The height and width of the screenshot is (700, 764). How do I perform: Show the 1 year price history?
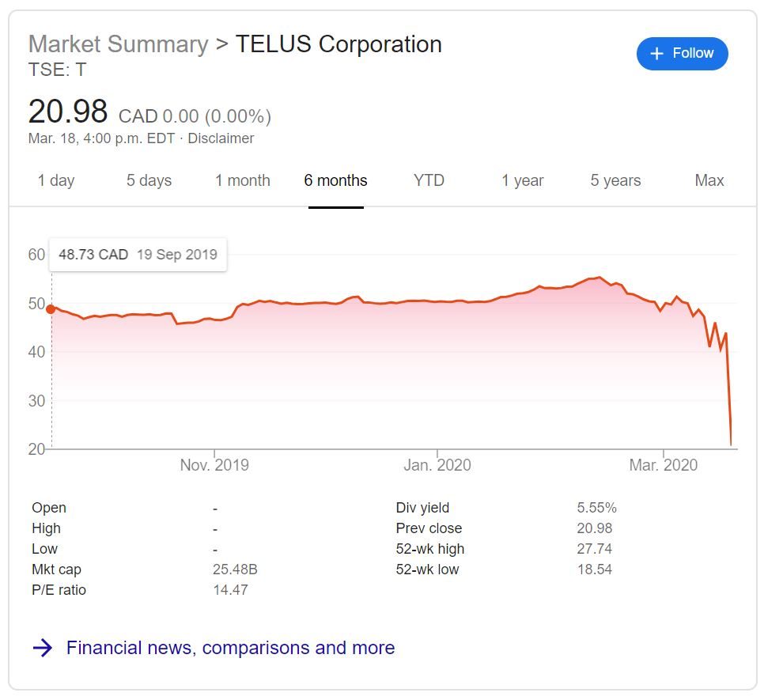(522, 180)
